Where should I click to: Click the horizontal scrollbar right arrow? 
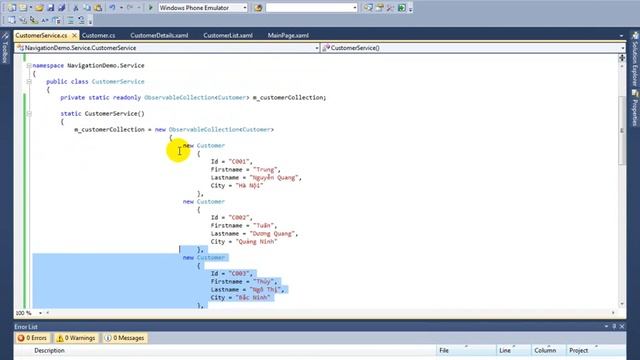pyautogui.click(x=613, y=313)
